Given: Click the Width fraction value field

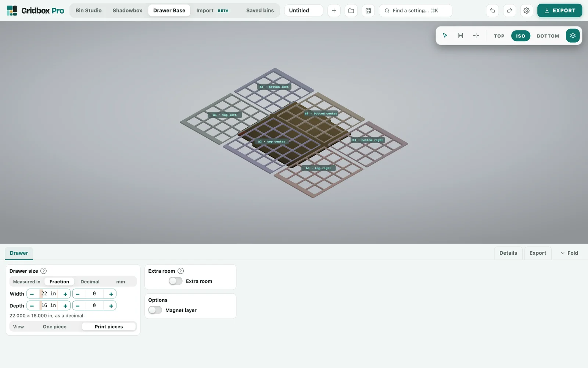Looking at the screenshot, I should pyautogui.click(x=94, y=294).
